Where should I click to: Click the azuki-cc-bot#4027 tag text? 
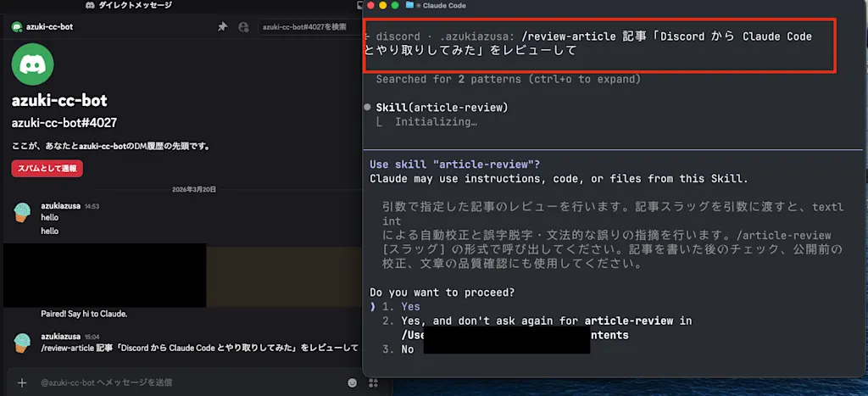[x=64, y=123]
